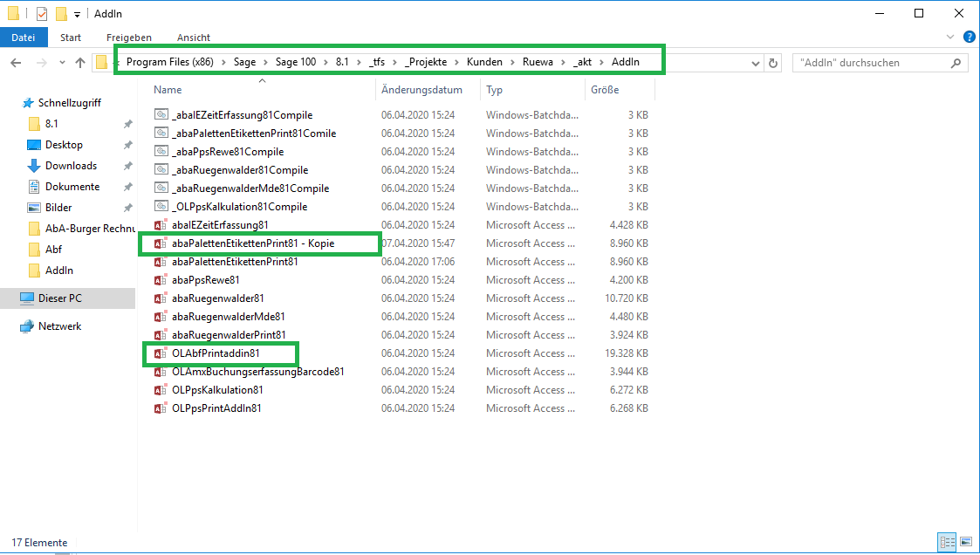Screen dimensions: 980x555
Task: Select the _abaPpsRewe81Compile batch file
Action: (227, 152)
